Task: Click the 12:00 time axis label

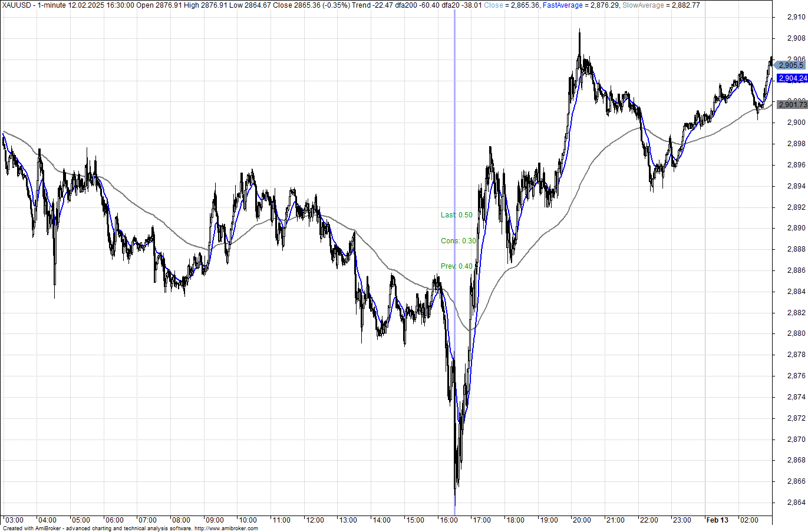Action: click(x=315, y=520)
